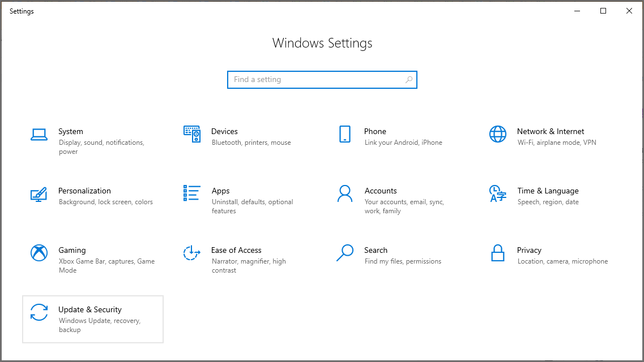
Task: Click the Network & Internet globe icon
Action: click(497, 134)
